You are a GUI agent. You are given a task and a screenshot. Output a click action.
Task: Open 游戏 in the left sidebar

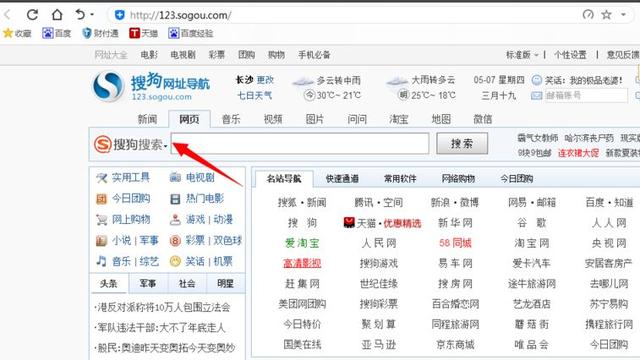pos(195,220)
